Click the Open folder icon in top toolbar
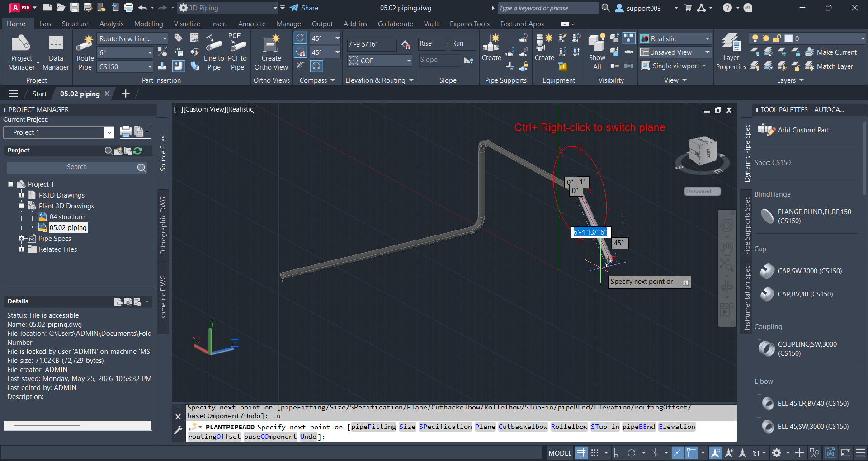Image resolution: width=868 pixels, height=461 pixels. pyautogui.click(x=61, y=8)
